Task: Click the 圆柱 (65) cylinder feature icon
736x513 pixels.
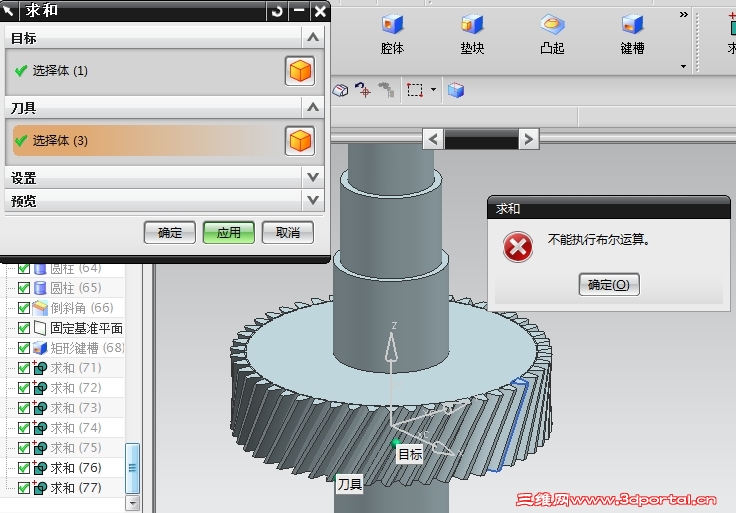Action: click(40, 288)
